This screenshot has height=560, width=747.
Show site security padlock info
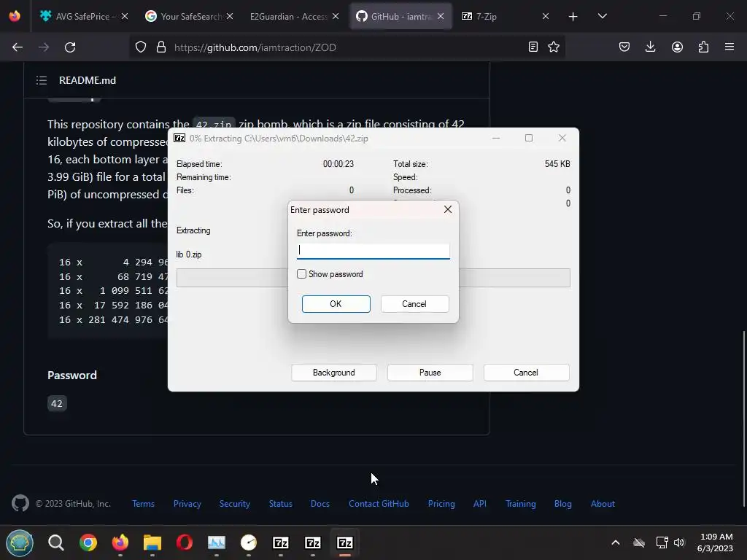point(161,47)
